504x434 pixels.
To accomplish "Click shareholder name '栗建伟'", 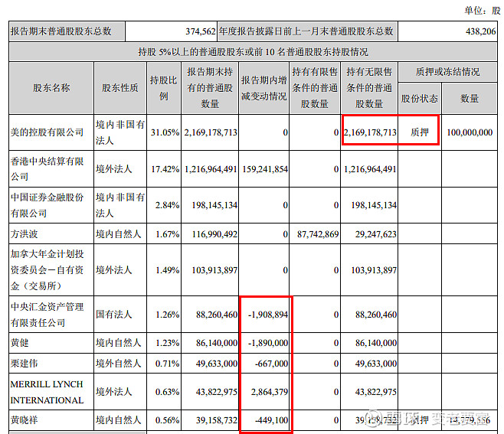I will (24, 364).
